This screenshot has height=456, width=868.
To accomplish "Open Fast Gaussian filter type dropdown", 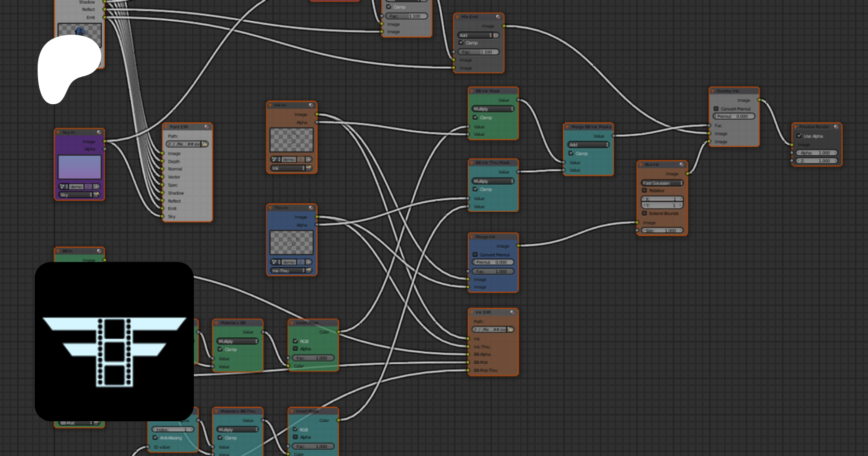I will tap(662, 183).
